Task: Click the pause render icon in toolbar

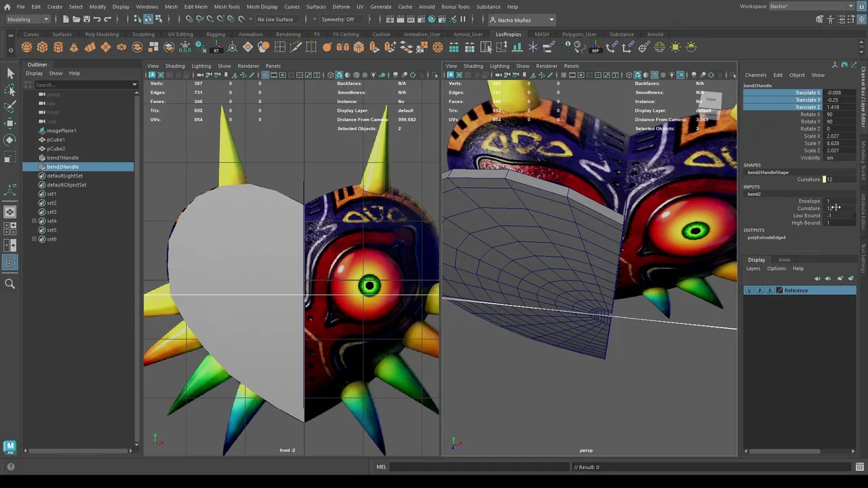Action: tap(463, 20)
